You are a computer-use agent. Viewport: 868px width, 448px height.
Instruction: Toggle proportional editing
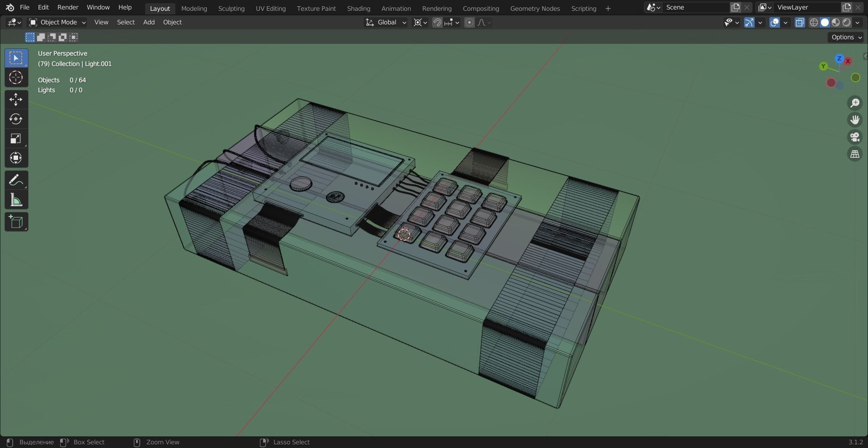point(469,22)
